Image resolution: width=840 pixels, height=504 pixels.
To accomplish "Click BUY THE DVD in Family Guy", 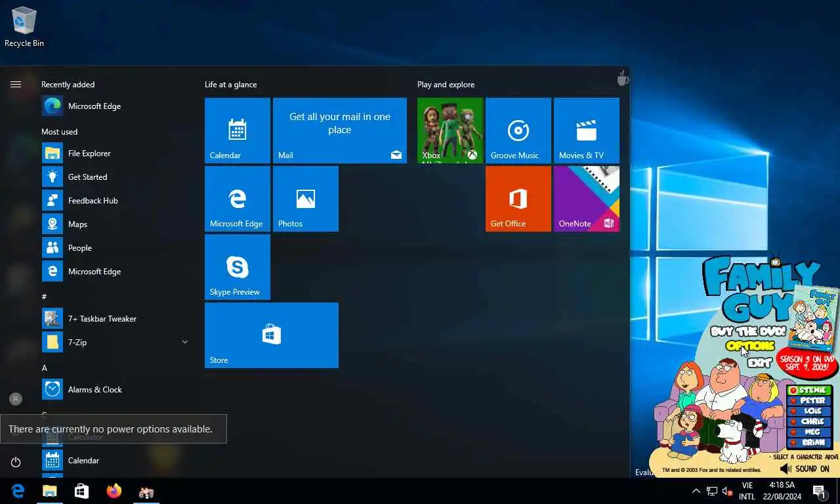I will 747,332.
